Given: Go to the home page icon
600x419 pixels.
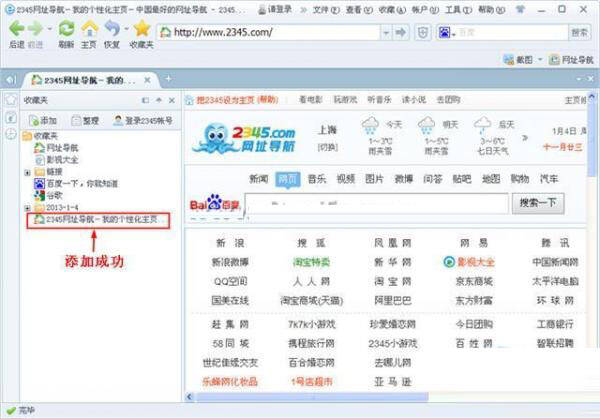Looking at the screenshot, I should pyautogui.click(x=89, y=29).
